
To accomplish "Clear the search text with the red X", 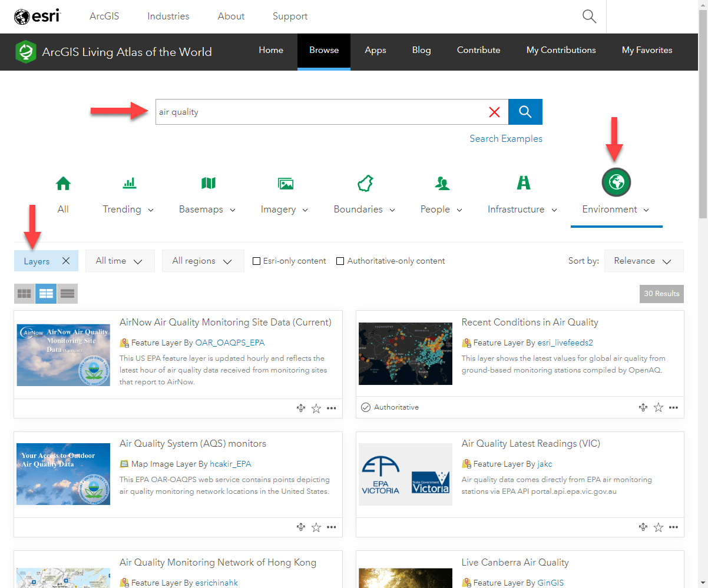I will click(495, 112).
